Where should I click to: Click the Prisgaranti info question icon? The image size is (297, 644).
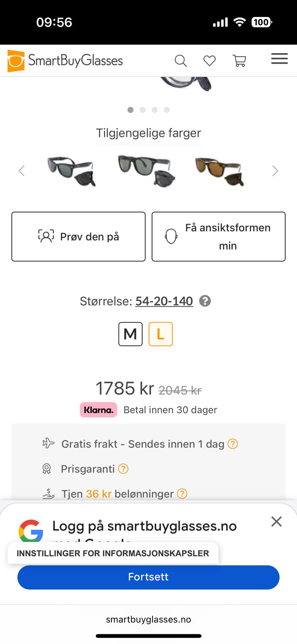tap(123, 469)
